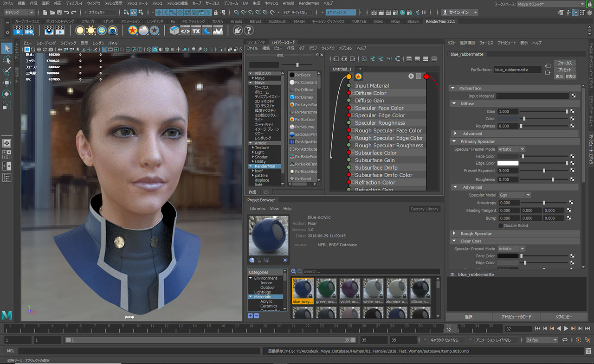Collapse the PxrSurface attribute section
This screenshot has width=594, height=364.
tap(453, 88)
